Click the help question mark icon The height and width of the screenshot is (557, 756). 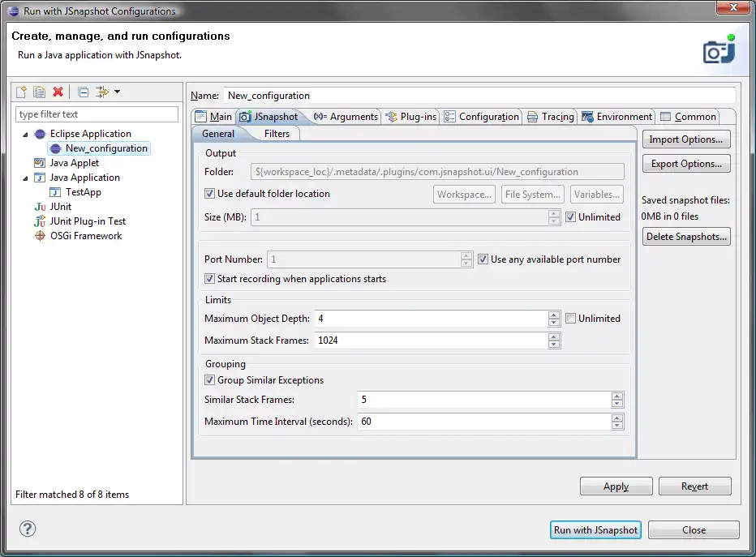tap(28, 529)
